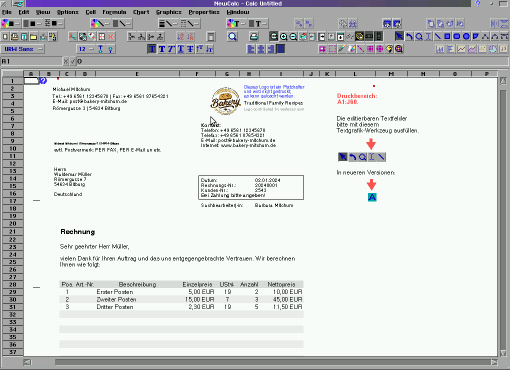This screenshot has height=370, width=510.
Task: Click the yellow lightbulb icon
Action: (389, 49)
